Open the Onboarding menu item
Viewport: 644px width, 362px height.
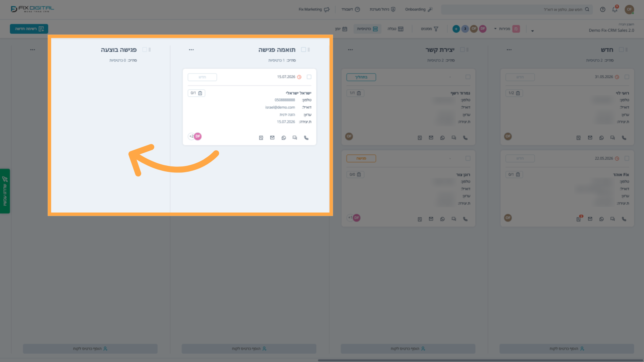(419, 9)
